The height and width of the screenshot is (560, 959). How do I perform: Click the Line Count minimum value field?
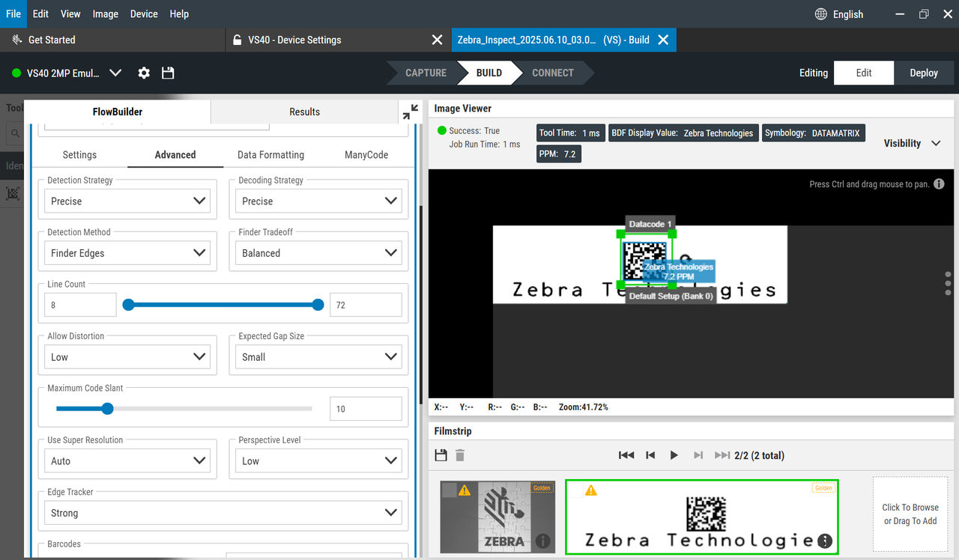(80, 305)
